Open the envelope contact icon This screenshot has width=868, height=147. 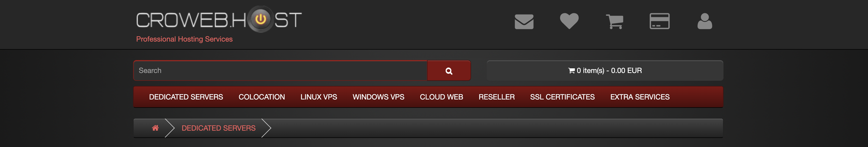(x=524, y=22)
